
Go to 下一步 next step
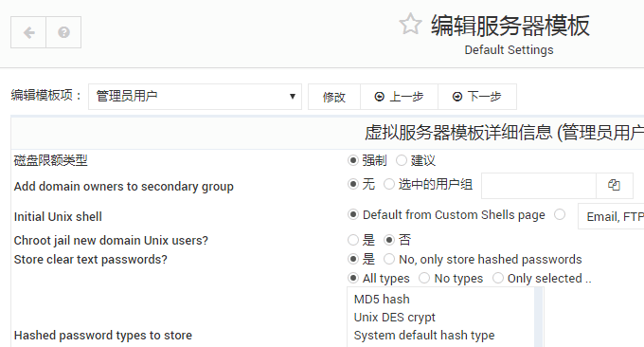tap(476, 97)
